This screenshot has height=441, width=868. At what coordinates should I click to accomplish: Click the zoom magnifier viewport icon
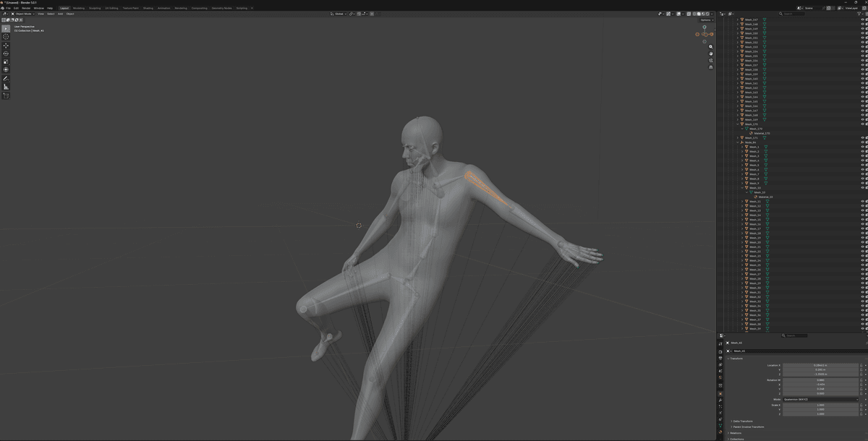click(711, 47)
